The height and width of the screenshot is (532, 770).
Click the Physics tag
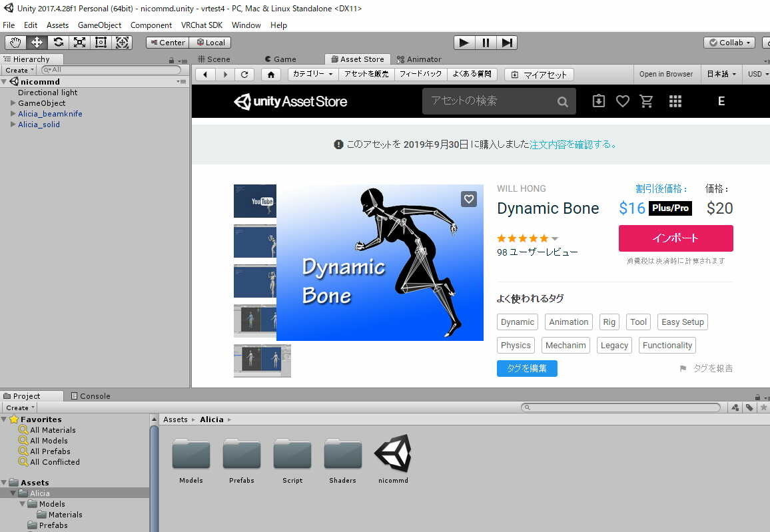[x=516, y=345]
